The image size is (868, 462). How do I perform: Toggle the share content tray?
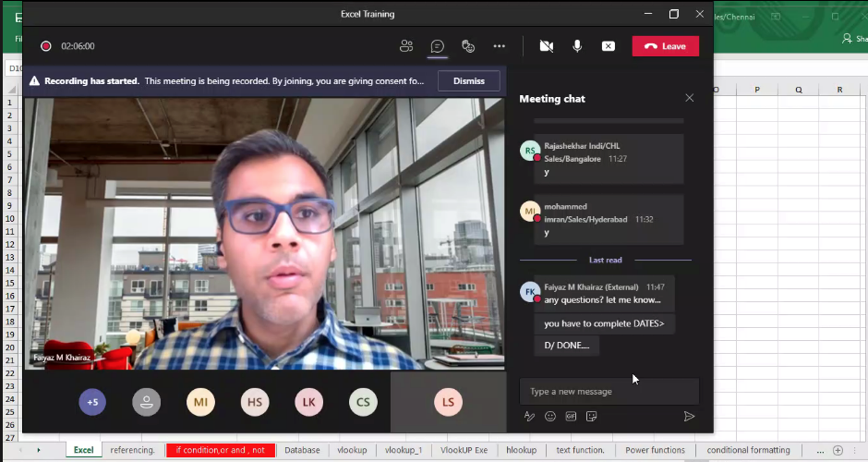tap(609, 46)
